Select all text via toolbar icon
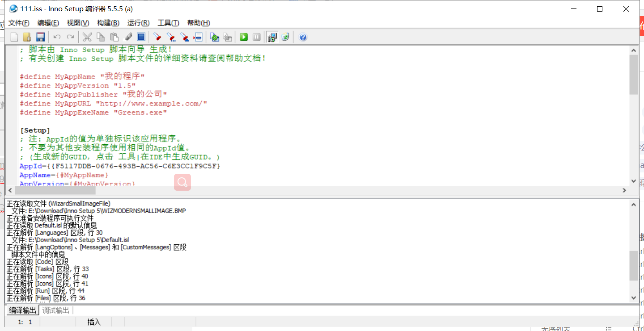 (x=141, y=37)
